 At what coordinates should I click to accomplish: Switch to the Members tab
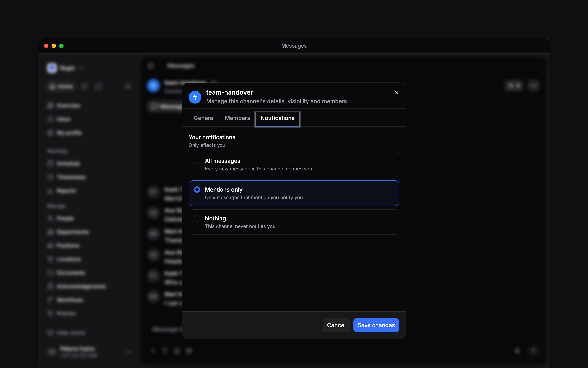(x=237, y=118)
